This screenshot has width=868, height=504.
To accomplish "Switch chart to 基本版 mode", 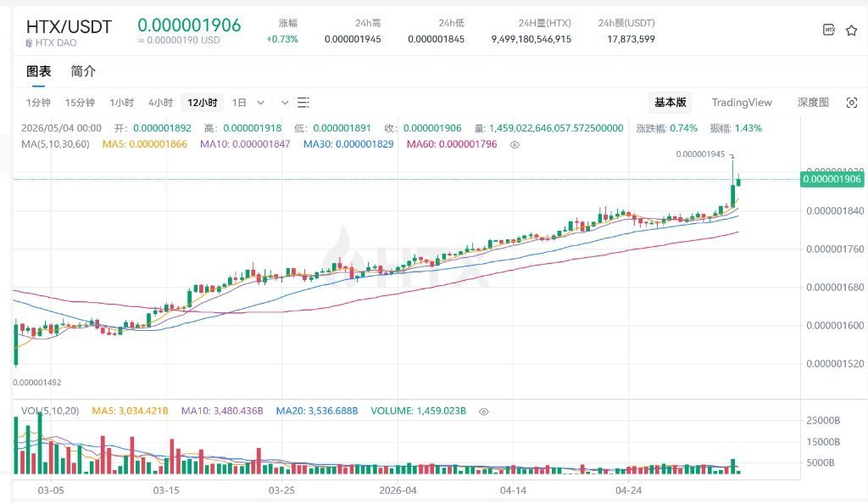I will tap(670, 103).
